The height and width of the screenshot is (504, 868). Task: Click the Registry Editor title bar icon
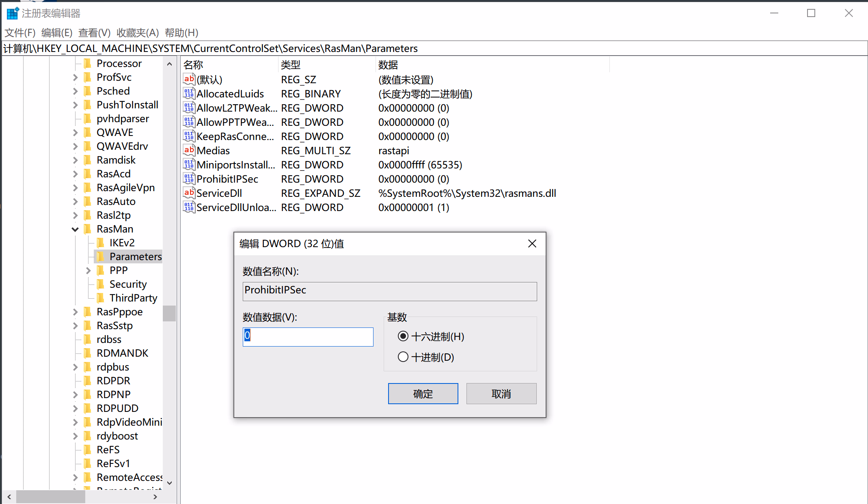13,13
